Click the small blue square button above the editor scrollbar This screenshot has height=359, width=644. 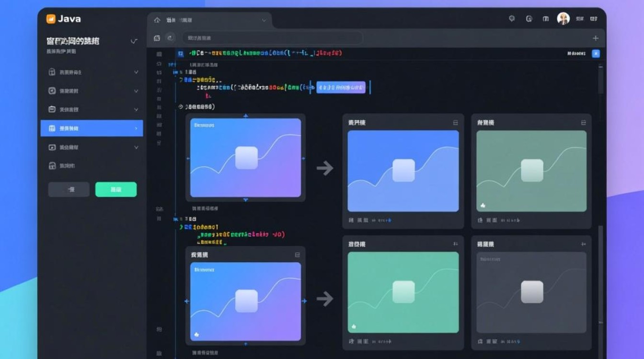[x=596, y=54]
